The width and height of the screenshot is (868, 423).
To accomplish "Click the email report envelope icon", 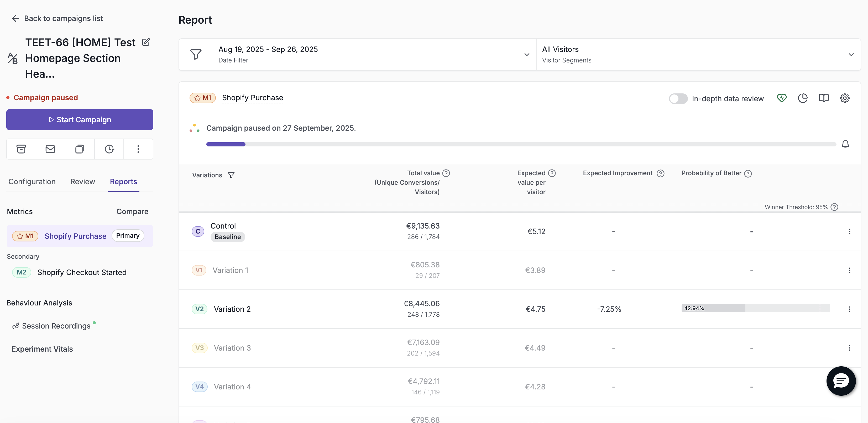I will (x=50, y=149).
